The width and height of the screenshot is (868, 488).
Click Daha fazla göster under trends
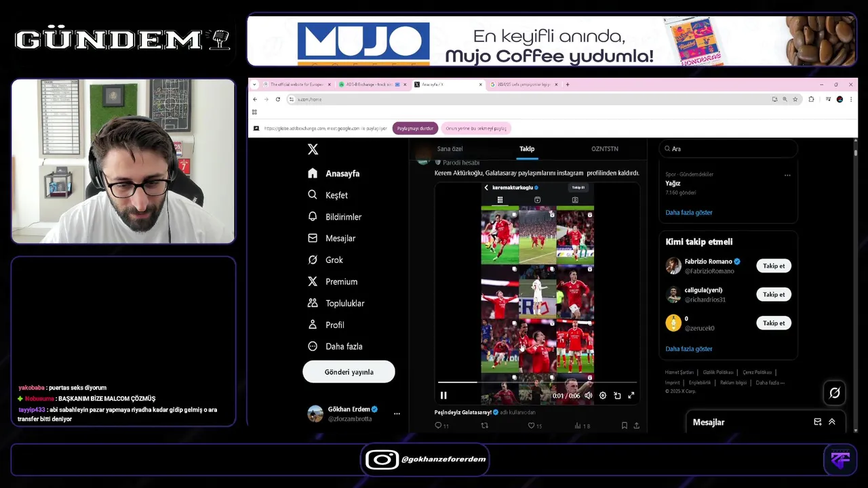(689, 213)
